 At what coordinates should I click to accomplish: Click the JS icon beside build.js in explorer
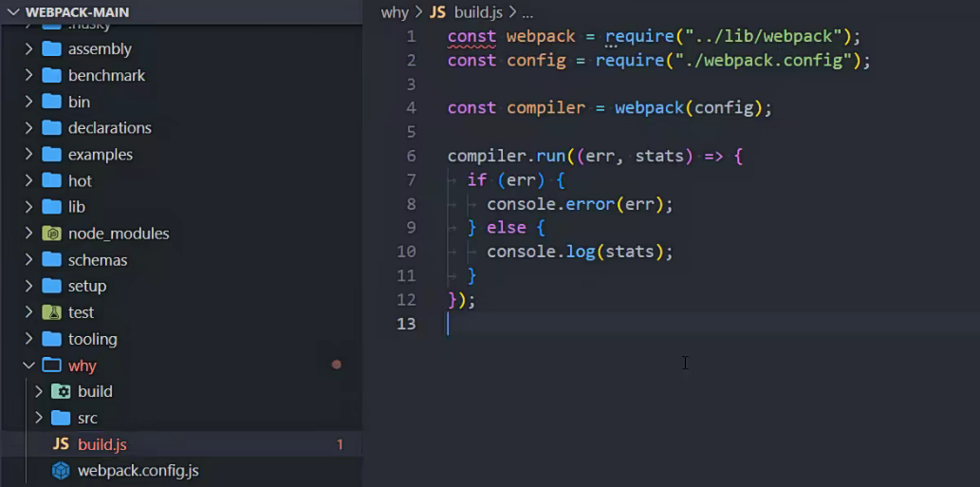coord(61,444)
